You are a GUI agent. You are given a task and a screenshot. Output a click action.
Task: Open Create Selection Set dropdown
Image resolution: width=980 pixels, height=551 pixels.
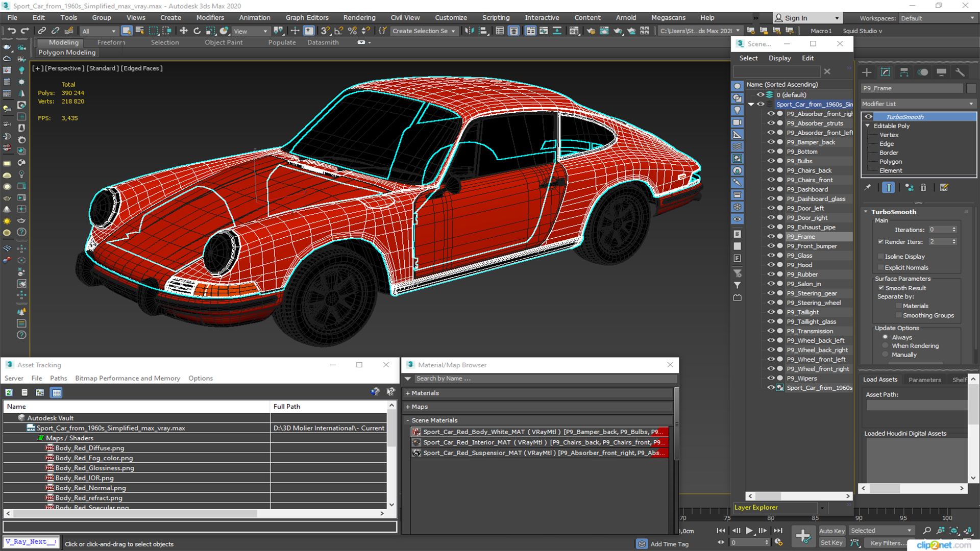pos(424,31)
